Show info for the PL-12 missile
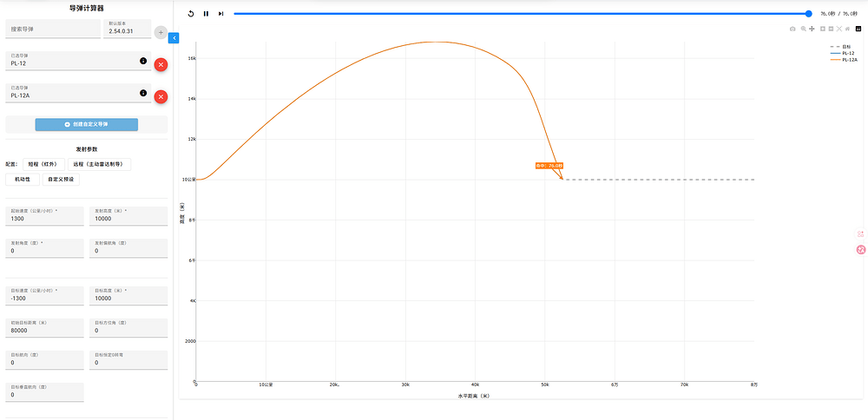Image resolution: width=868 pixels, height=420 pixels. pos(143,61)
